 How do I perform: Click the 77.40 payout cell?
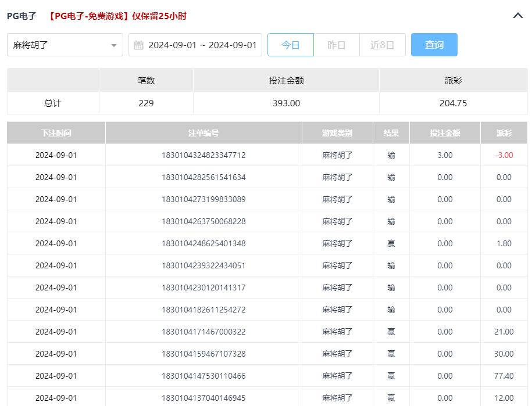[504, 376]
